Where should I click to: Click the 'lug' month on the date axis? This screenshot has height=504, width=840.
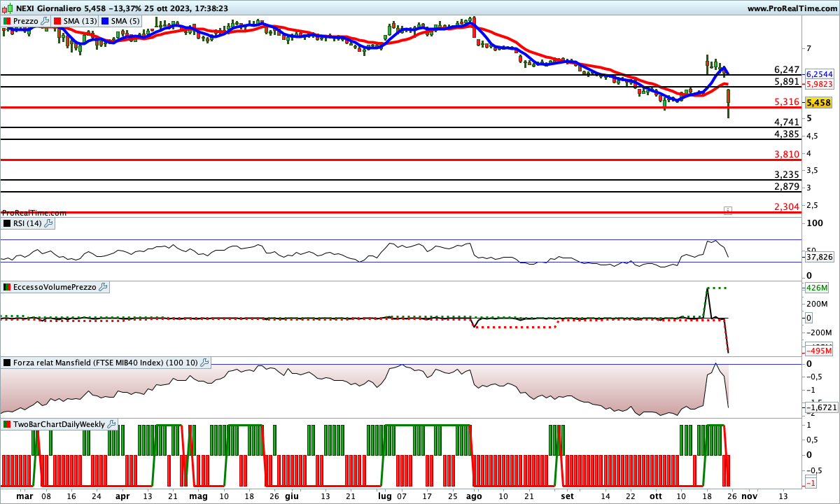tap(385, 496)
